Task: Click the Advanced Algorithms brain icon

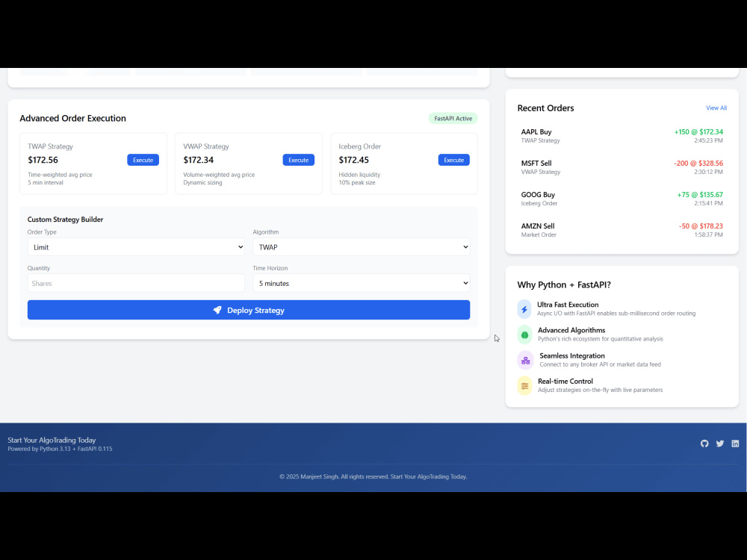Action: tap(524, 335)
